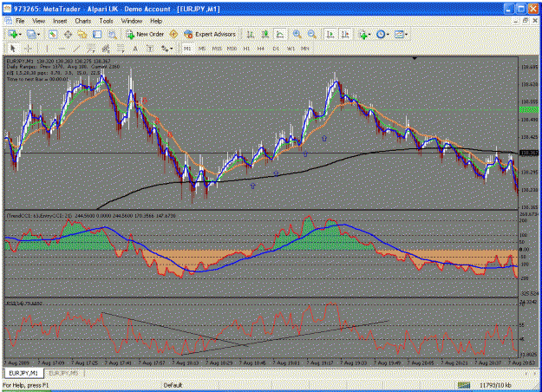Click the connection status bars in status bar

pyautogui.click(x=464, y=385)
